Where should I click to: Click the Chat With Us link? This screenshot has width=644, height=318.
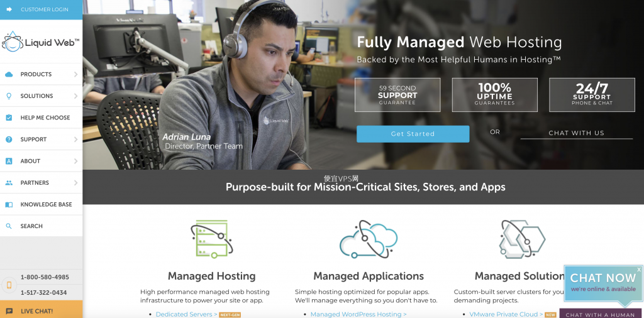(x=576, y=133)
